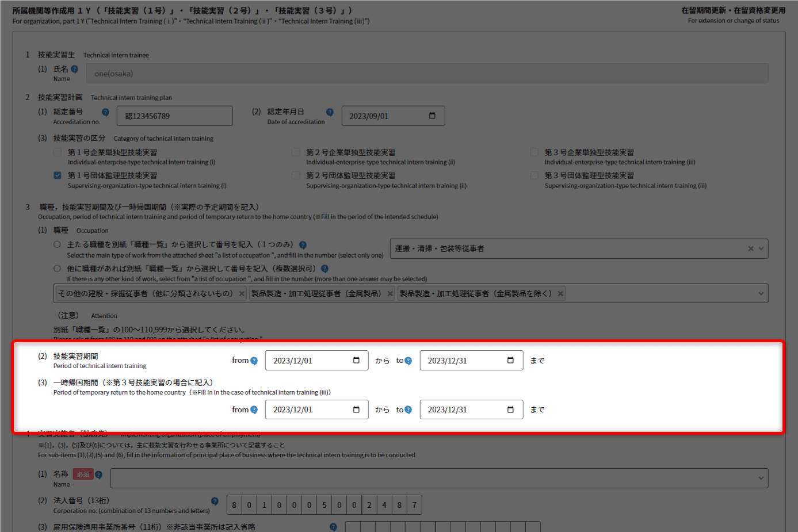Click the 認定番号 field containing 認123456789

click(174, 116)
